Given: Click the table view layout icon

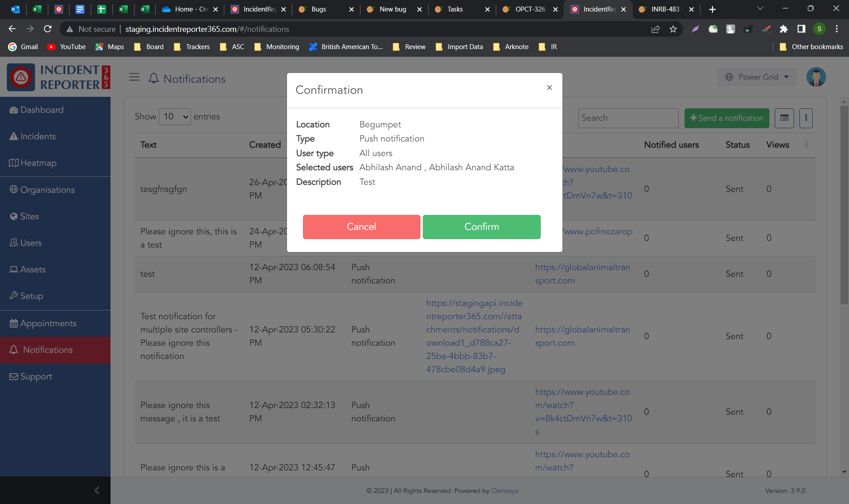Looking at the screenshot, I should point(784,118).
